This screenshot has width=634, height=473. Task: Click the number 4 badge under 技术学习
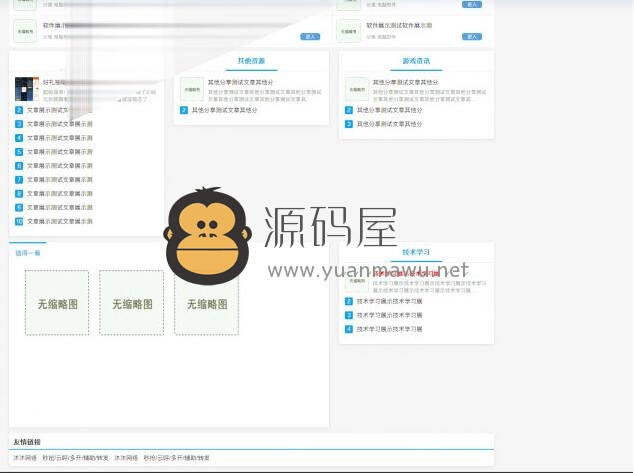click(x=349, y=329)
